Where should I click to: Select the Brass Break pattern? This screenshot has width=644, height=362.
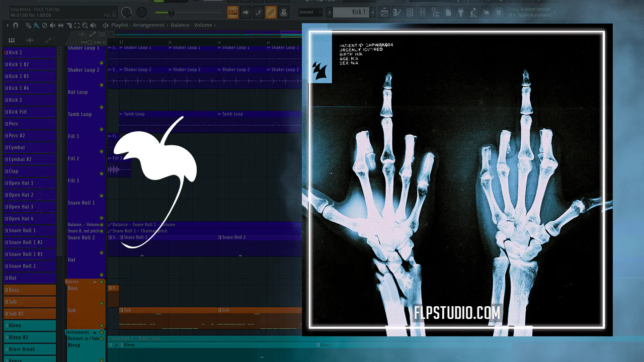tap(30, 349)
